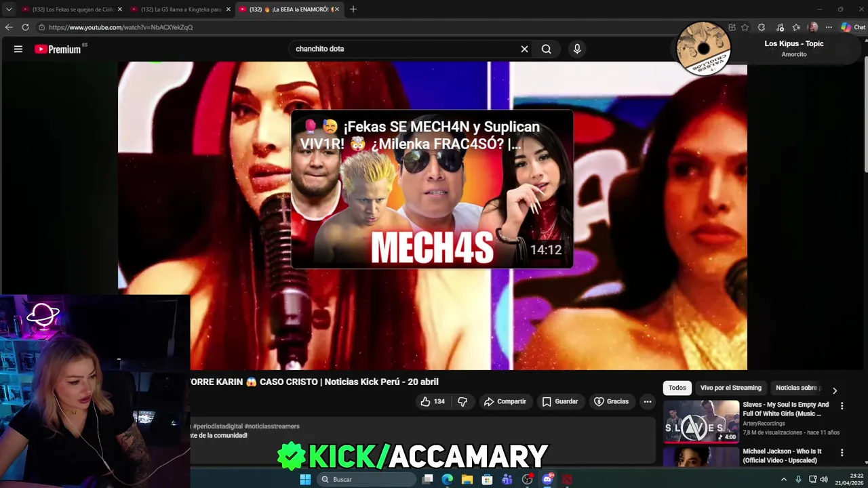This screenshot has width=868, height=488.
Task: Click the Guardar button
Action: pos(560,401)
